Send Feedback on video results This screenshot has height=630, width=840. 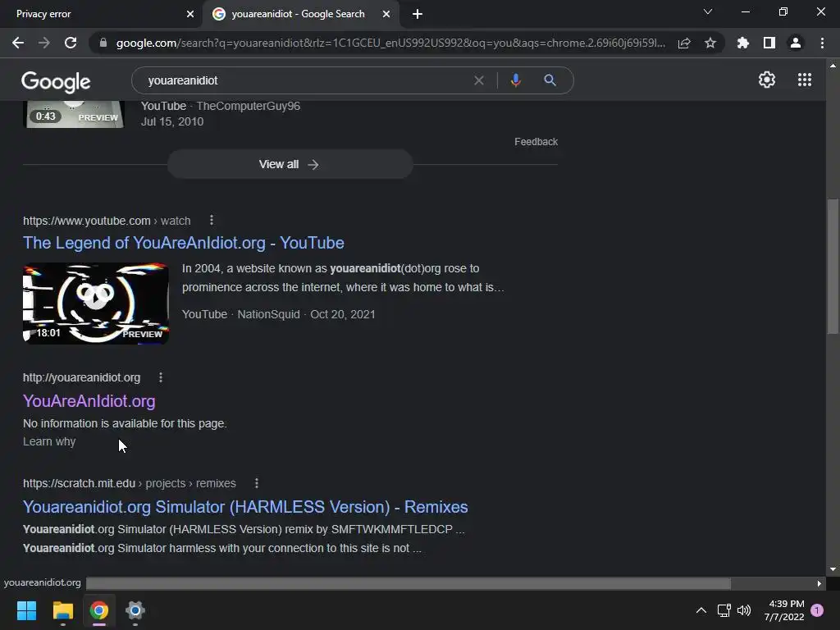click(536, 142)
